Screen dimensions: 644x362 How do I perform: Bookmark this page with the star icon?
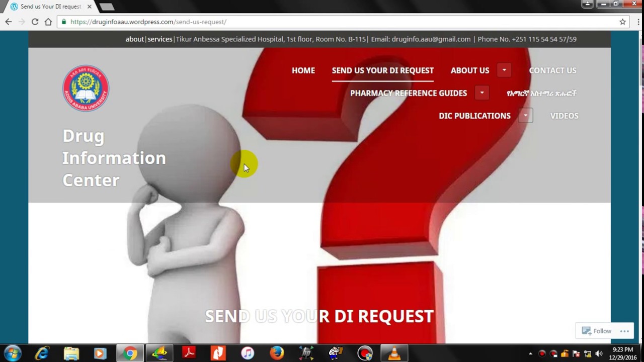click(x=622, y=22)
